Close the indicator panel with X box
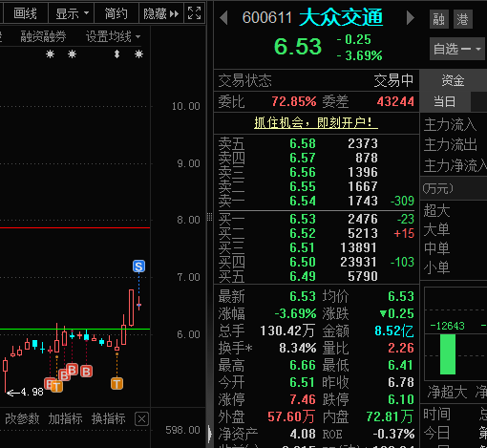Image resolution: width=487 pixels, height=448 pixels. pos(141,419)
